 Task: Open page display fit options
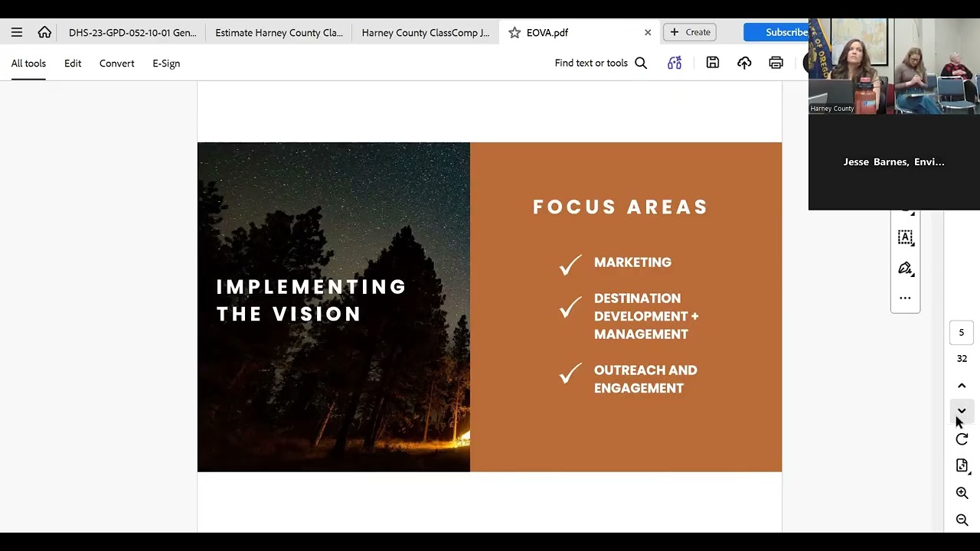click(x=962, y=466)
